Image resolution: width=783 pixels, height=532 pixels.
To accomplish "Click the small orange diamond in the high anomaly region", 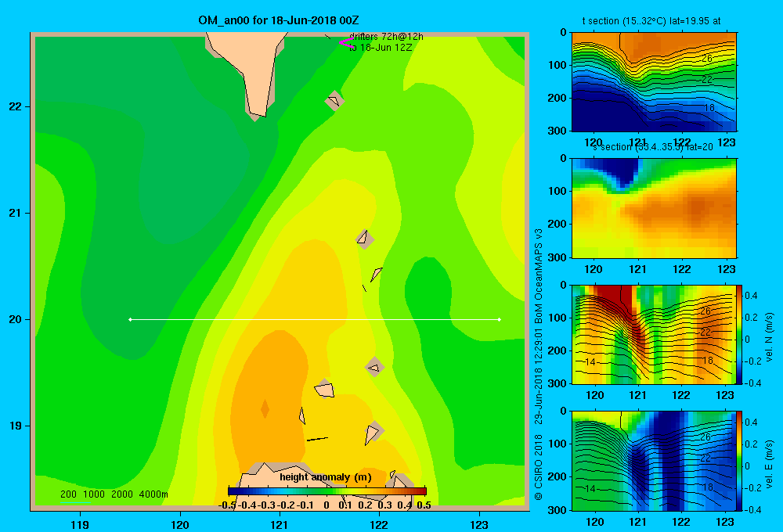I will (x=265, y=408).
